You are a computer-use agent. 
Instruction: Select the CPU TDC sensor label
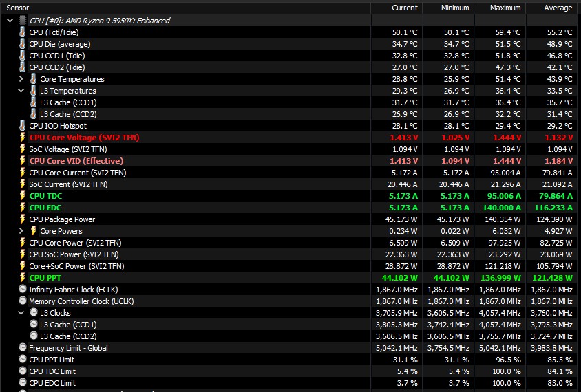[45, 196]
